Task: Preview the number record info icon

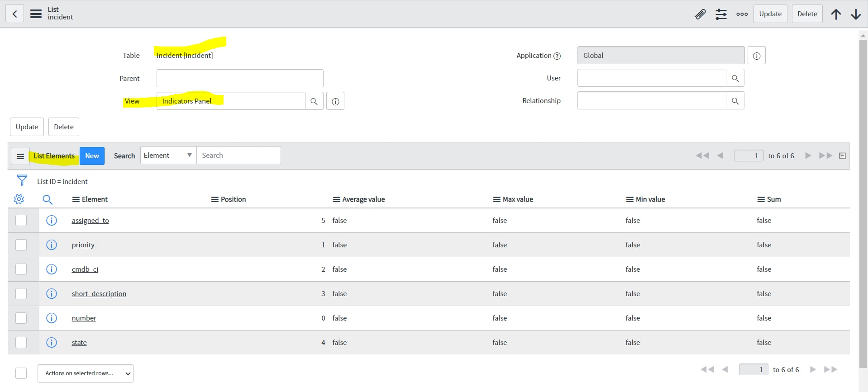Action: coord(52,318)
